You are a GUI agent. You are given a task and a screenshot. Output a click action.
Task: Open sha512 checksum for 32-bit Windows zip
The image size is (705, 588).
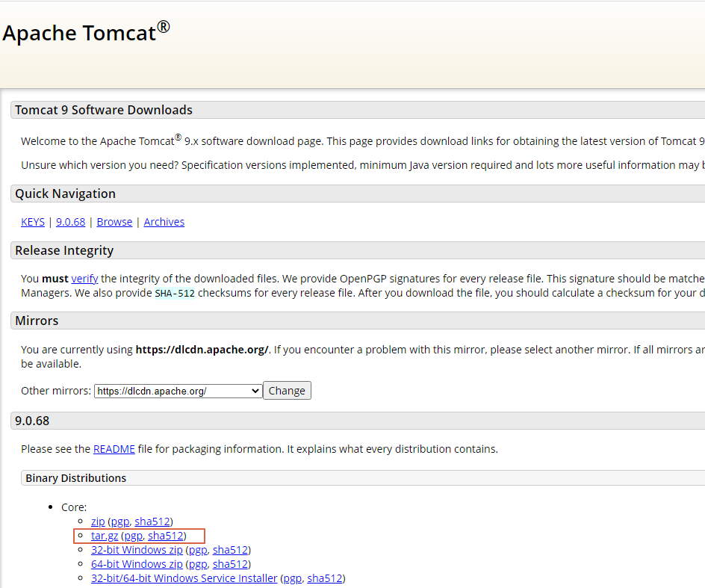pyautogui.click(x=230, y=550)
